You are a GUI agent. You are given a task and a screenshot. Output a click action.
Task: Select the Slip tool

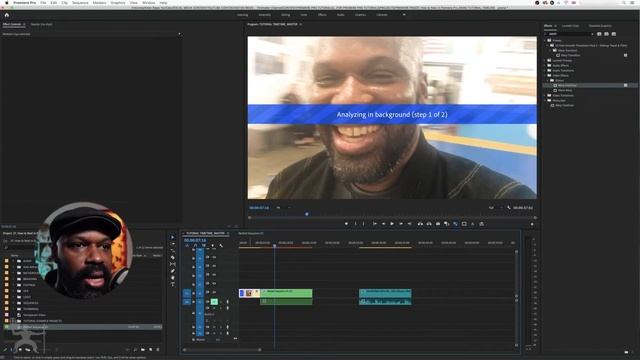(x=173, y=264)
